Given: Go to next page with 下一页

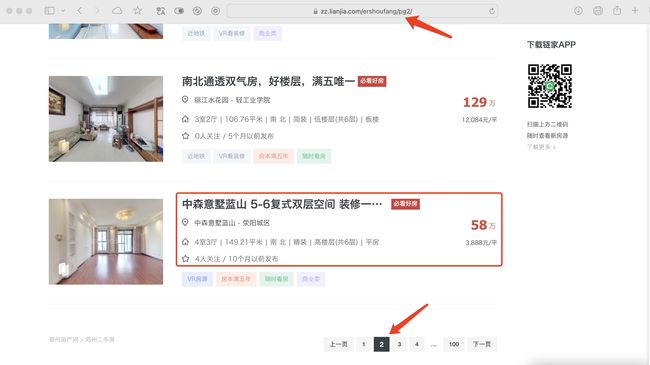Looking at the screenshot, I should pos(482,344).
